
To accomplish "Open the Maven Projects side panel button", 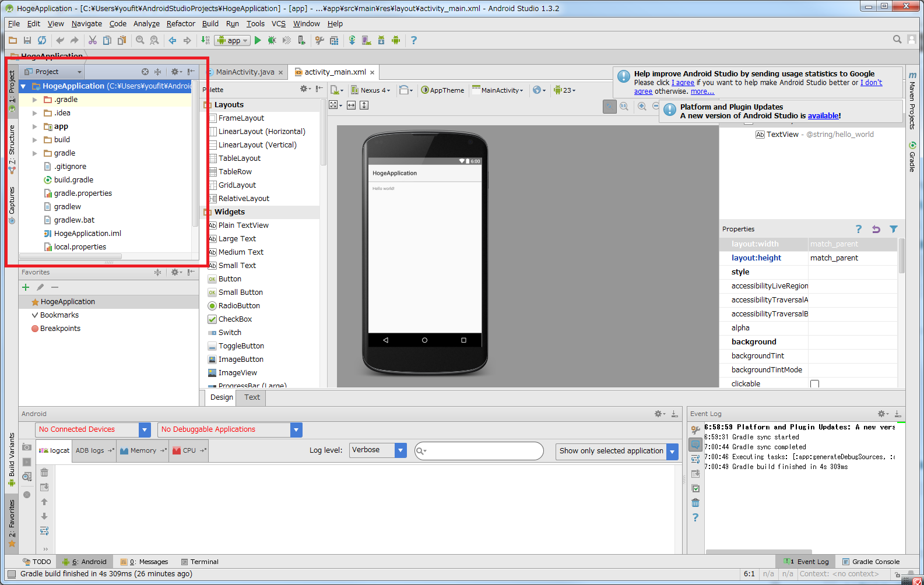I will pos(912,100).
